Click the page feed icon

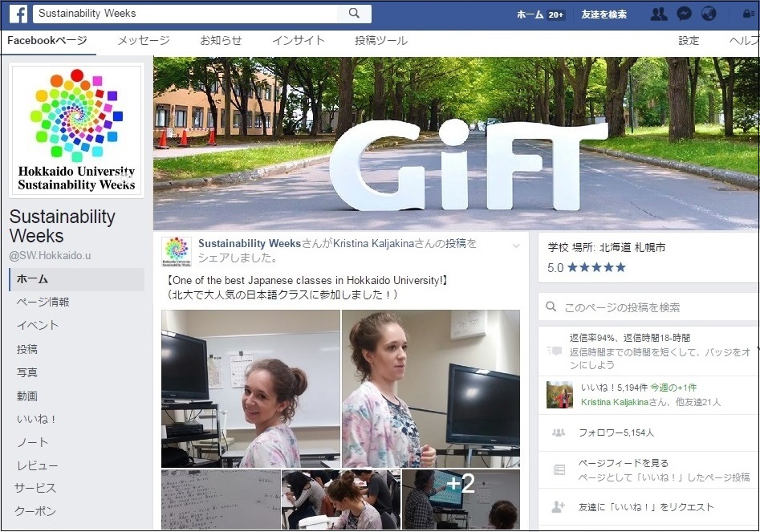tap(559, 469)
